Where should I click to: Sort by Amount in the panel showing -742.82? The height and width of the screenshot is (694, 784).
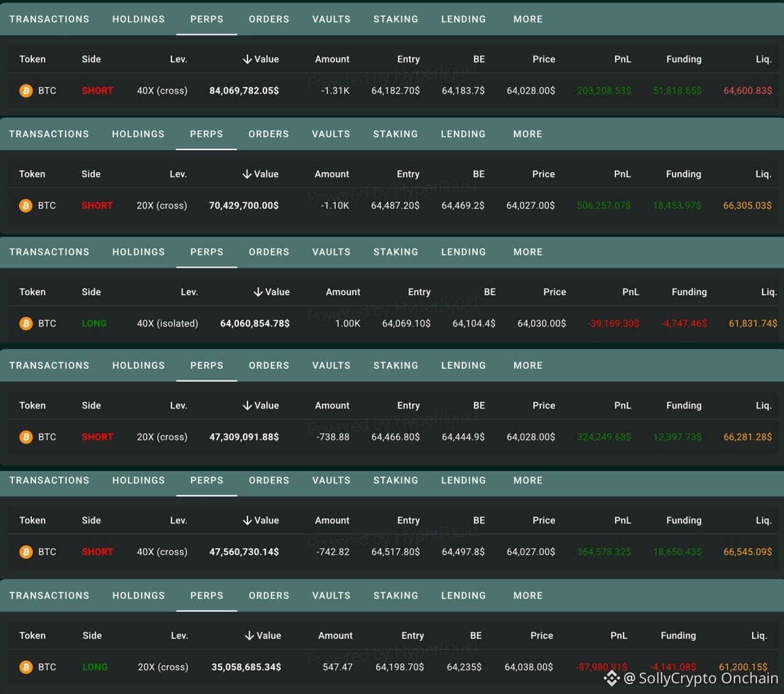coord(332,521)
